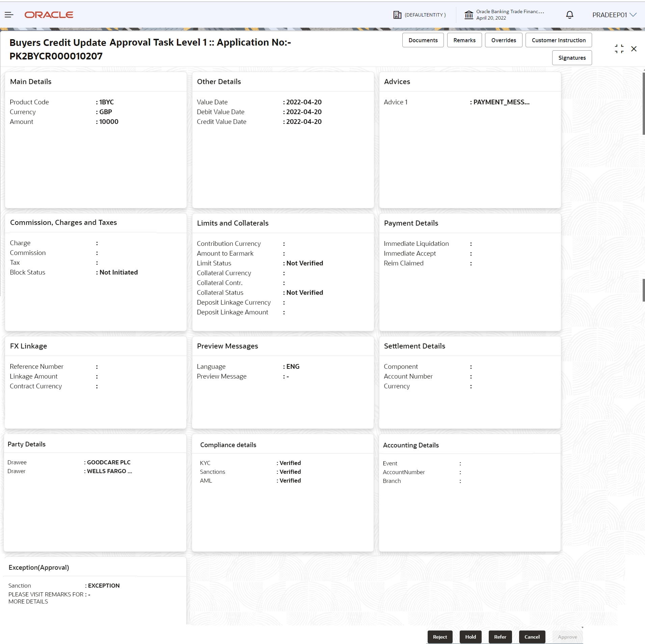Open the Documents panel
The height and width of the screenshot is (644, 645).
[x=423, y=40]
